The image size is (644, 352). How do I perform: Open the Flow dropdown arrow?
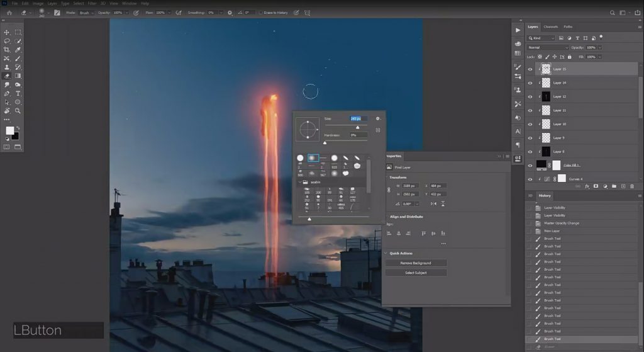pos(169,13)
